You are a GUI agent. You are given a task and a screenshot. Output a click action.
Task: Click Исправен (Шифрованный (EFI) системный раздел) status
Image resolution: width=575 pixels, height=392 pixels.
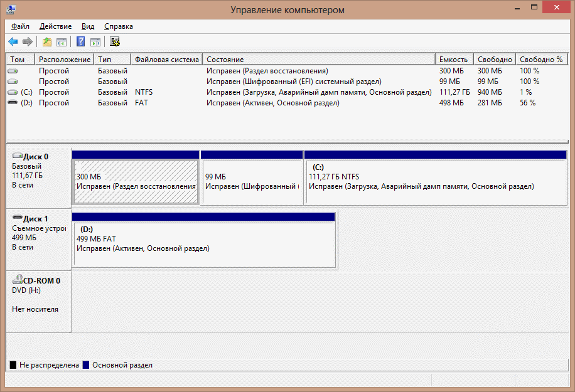(x=294, y=82)
